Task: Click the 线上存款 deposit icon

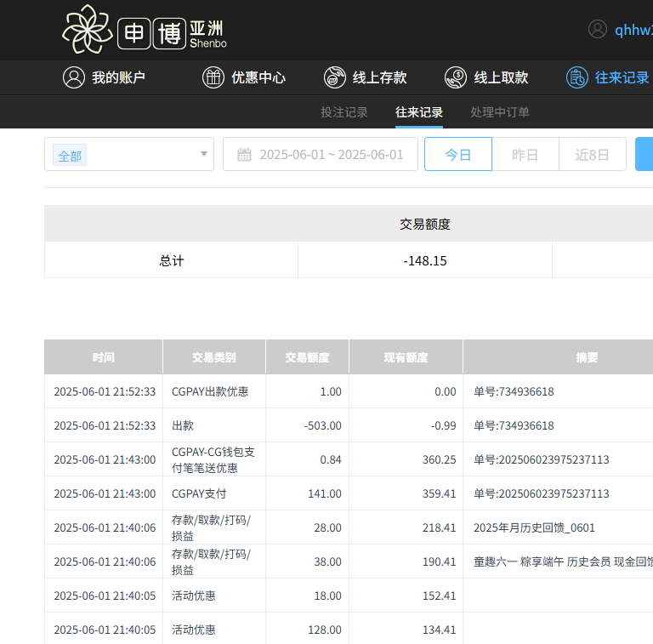Action: [x=334, y=77]
